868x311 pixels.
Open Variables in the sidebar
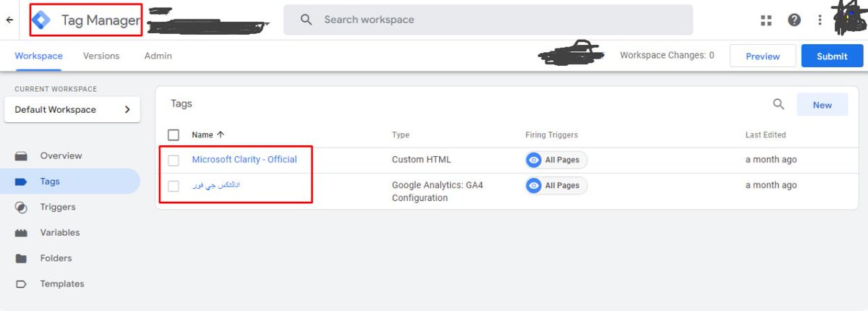click(x=60, y=233)
